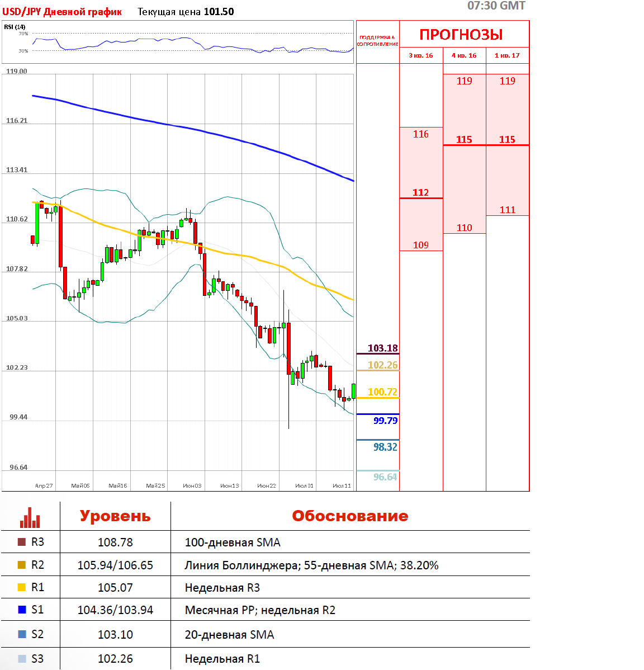Click the 107.82 price axis label
Screen dimensions: 644x670
17,269
